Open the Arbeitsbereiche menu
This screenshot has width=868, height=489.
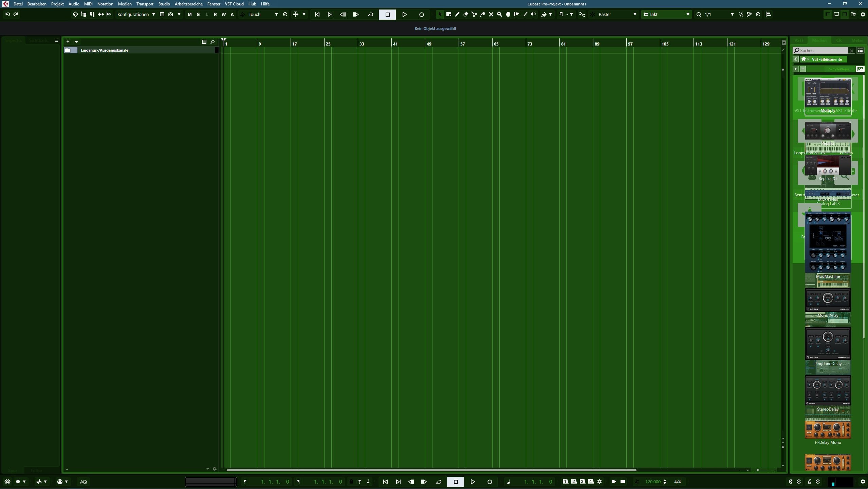tap(188, 4)
